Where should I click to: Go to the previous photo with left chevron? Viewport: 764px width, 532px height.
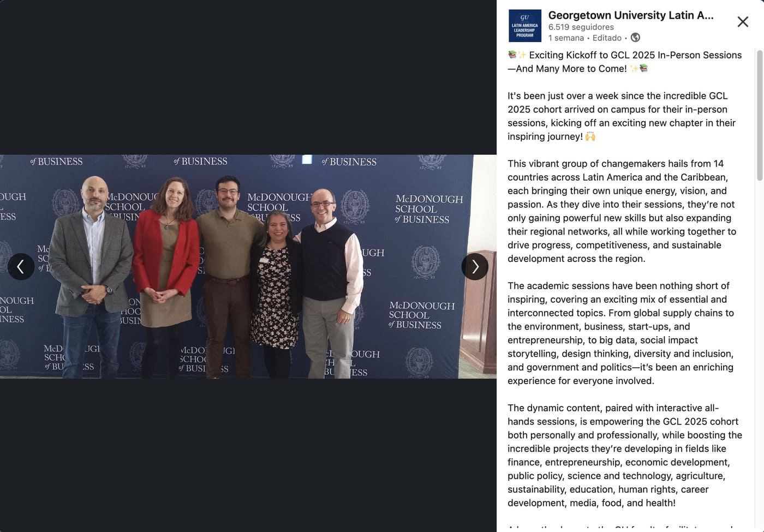(x=21, y=267)
